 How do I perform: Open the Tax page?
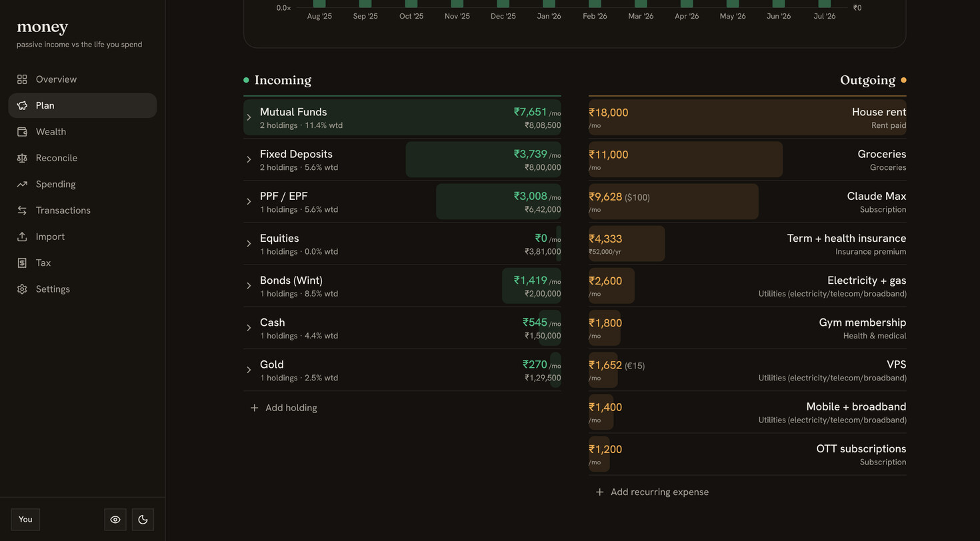tap(83, 263)
